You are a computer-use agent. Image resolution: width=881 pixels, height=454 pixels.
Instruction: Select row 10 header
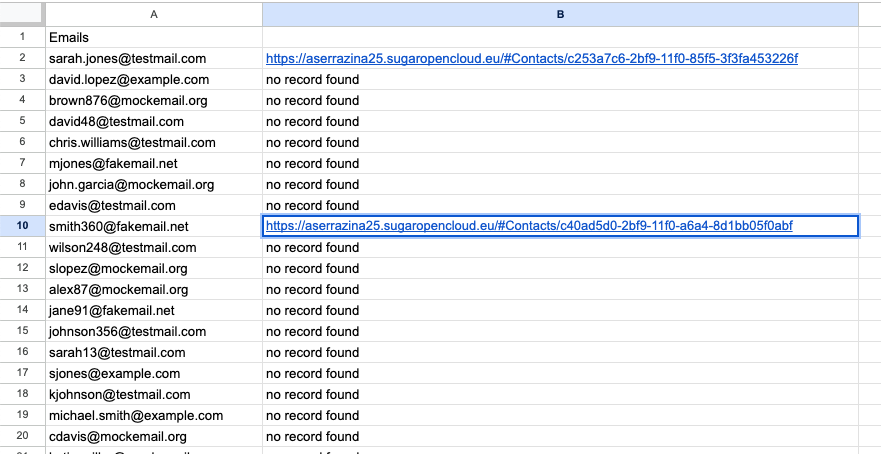(x=21, y=227)
